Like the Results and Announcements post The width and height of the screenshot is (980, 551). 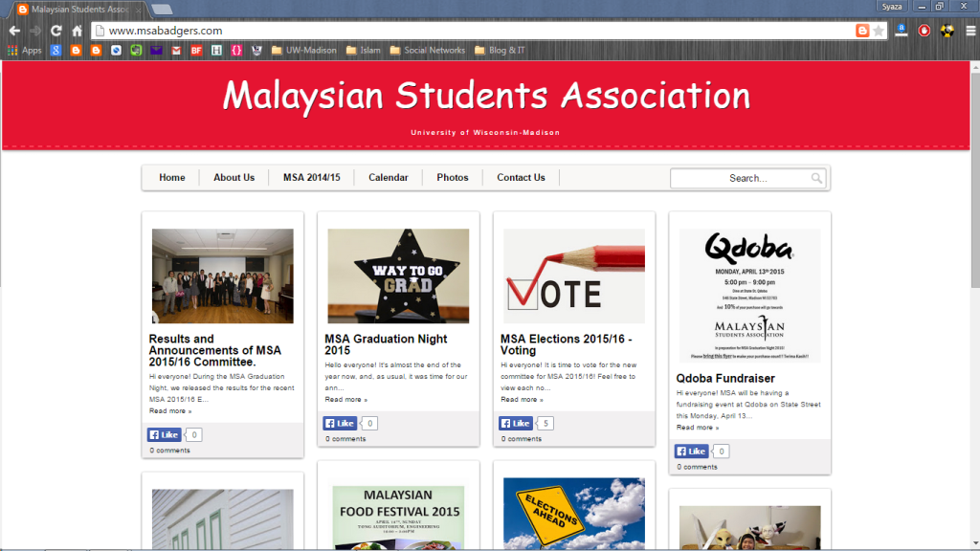tap(165, 435)
